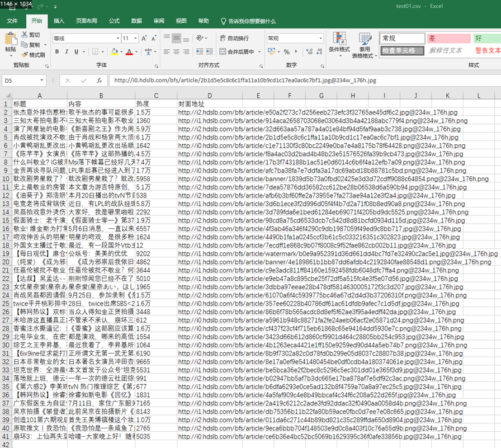Switch to the 视图 (View) tab
Viewport: 501px width, 448px height.
click(x=181, y=21)
